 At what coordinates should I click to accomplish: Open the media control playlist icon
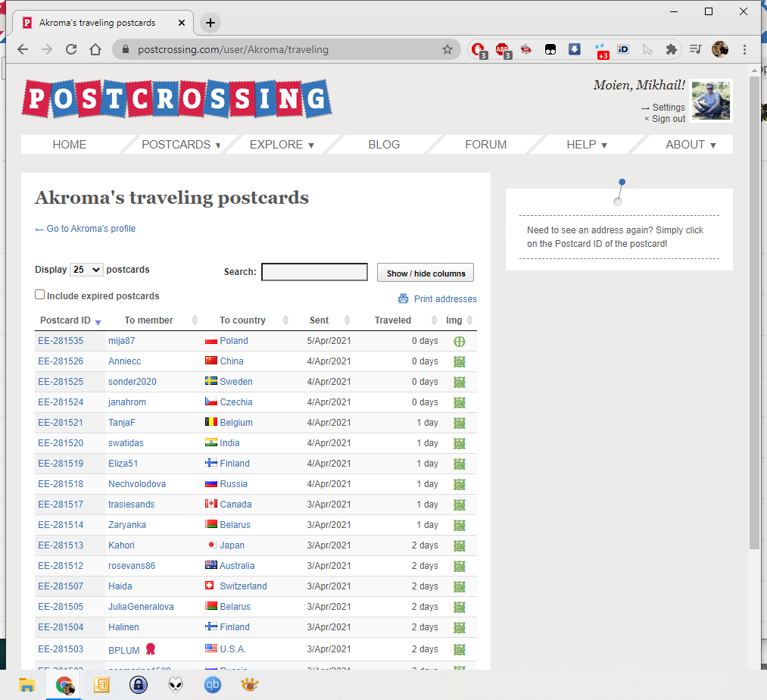point(695,49)
